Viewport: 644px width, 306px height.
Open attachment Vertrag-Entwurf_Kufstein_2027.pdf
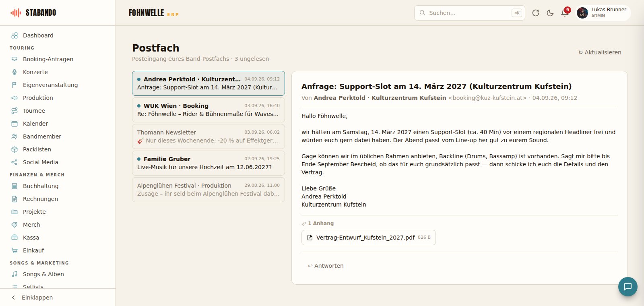pyautogui.click(x=369, y=238)
